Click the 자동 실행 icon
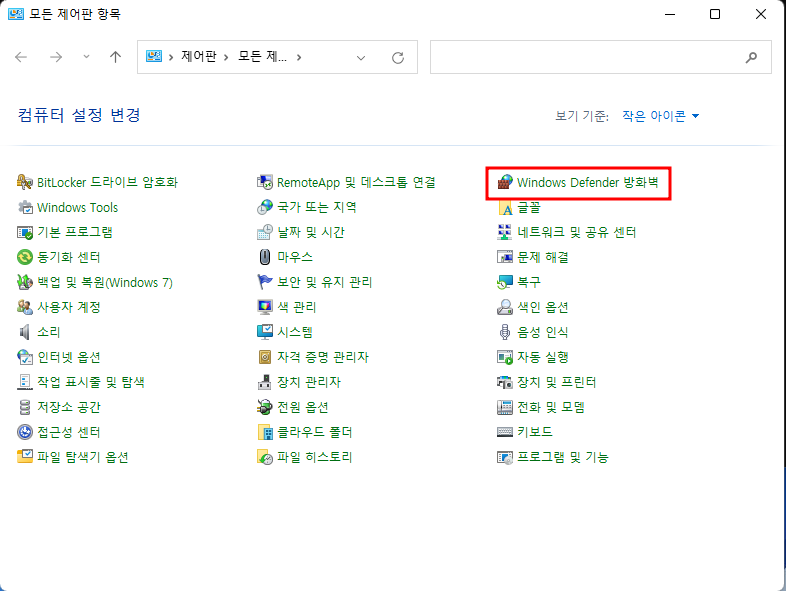Screen dimensions: 786x591 tap(505, 357)
